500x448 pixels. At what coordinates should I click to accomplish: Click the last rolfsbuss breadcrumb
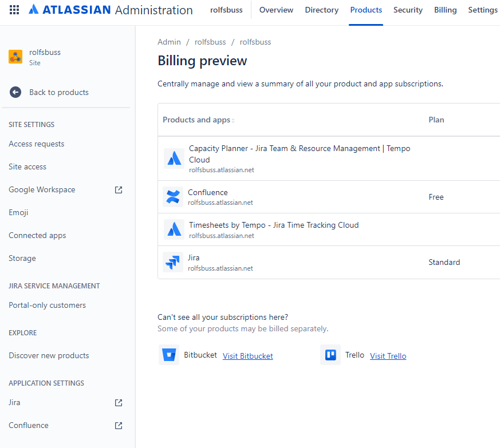(255, 42)
